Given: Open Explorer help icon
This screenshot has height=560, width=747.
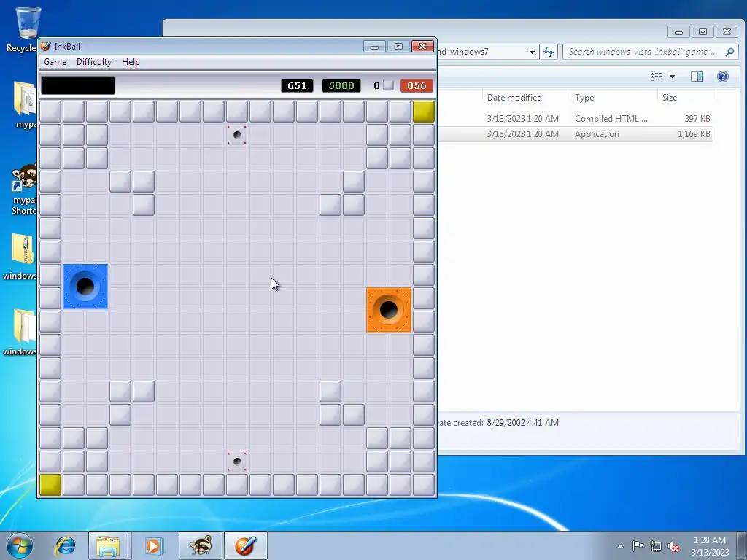Looking at the screenshot, I should [x=722, y=77].
